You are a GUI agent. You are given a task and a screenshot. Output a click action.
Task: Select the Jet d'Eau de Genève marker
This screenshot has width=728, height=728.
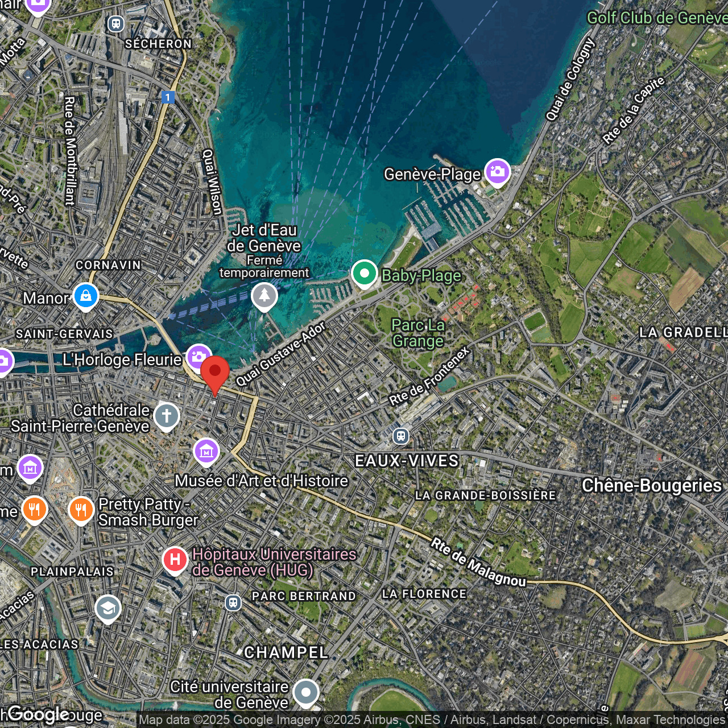tap(264, 296)
